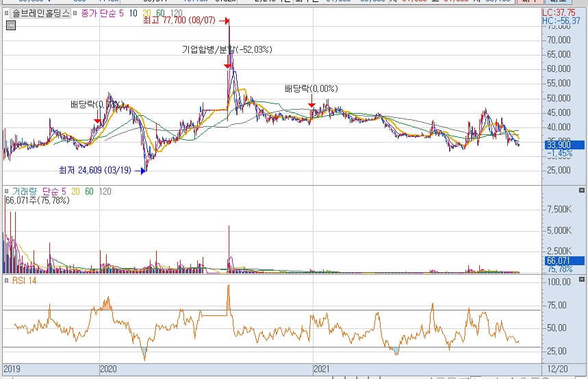This screenshot has width=588, height=379.
Task: Click the 2019 label on time axis
Action: pos(12,369)
